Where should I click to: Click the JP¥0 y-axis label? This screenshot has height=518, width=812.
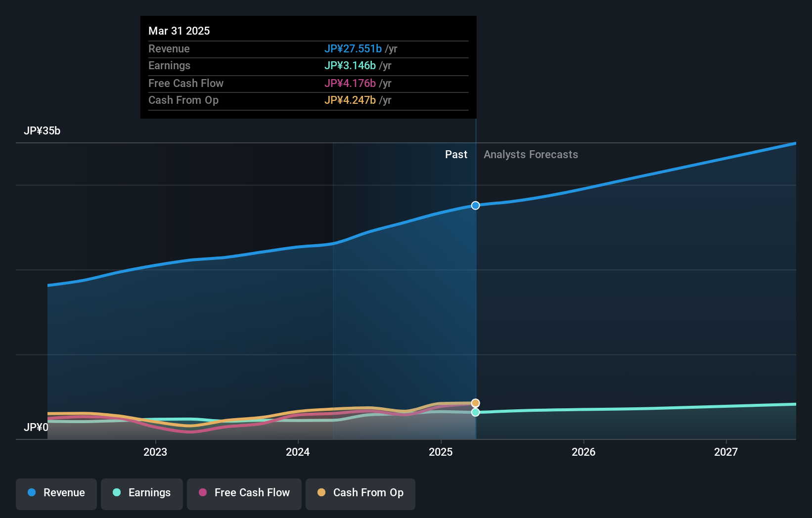(x=36, y=427)
